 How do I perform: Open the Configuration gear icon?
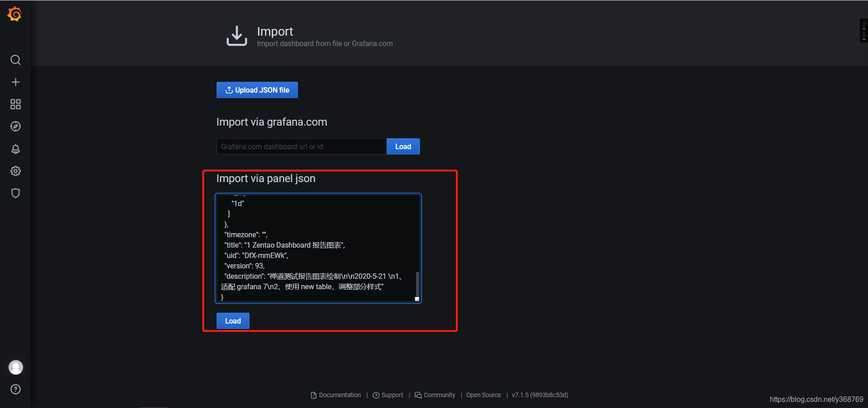15,171
